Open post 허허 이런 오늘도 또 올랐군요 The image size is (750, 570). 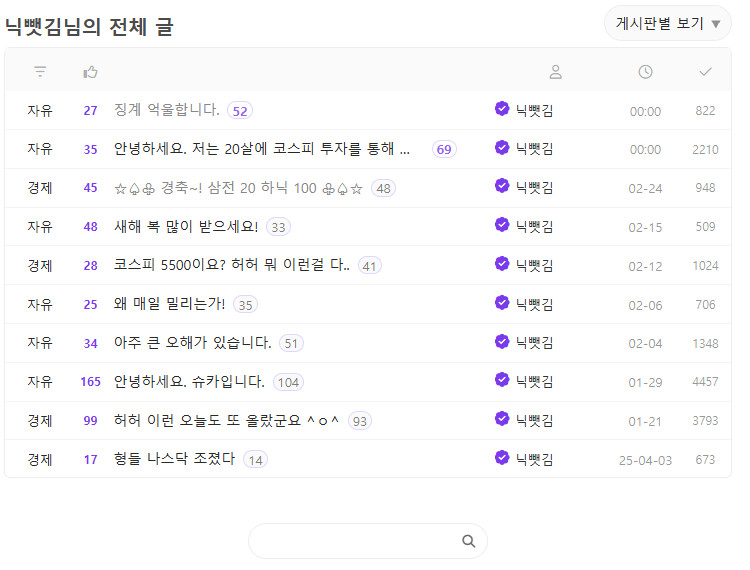click(x=226, y=421)
